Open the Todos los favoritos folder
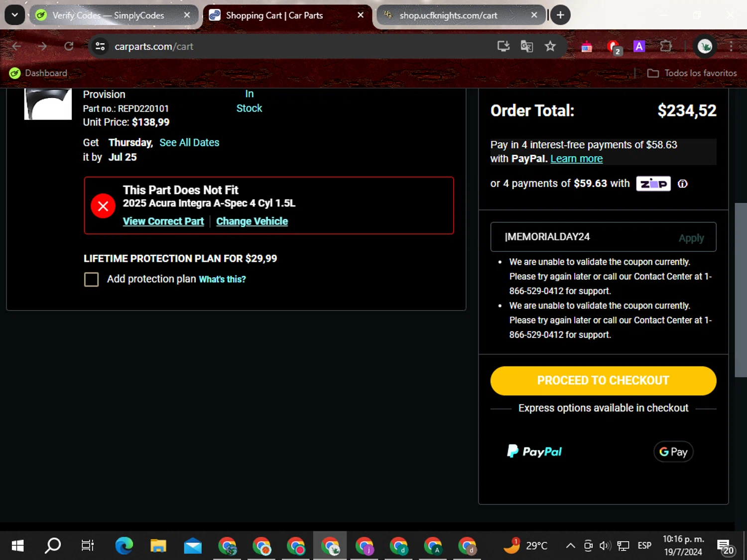The height and width of the screenshot is (560, 747). click(x=692, y=73)
